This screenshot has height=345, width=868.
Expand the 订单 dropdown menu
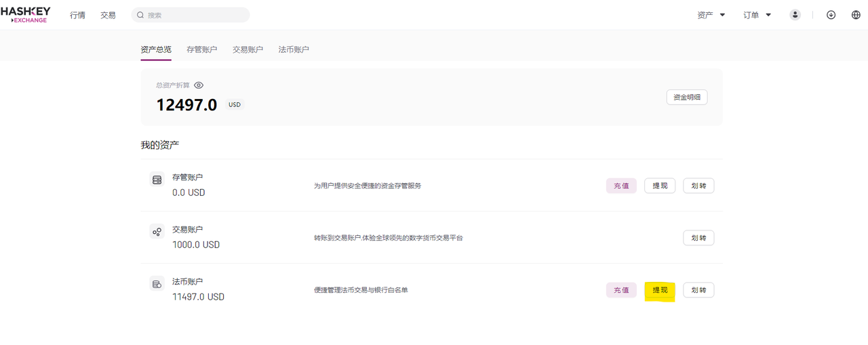757,15
